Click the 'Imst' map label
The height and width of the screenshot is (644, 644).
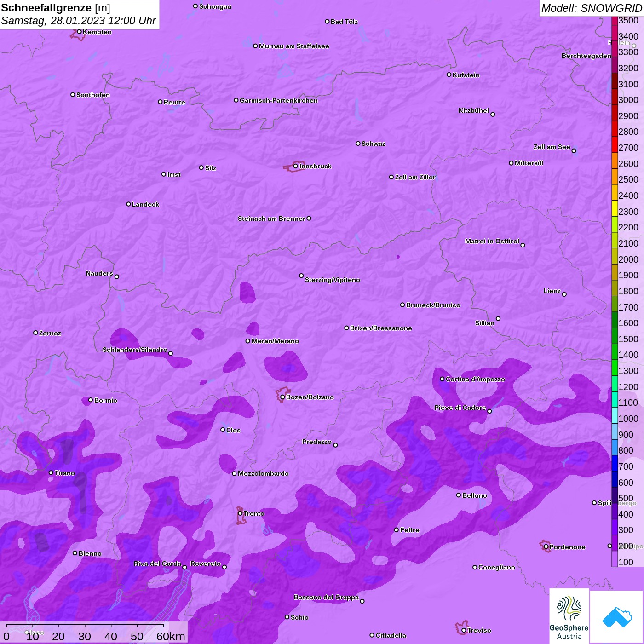(x=174, y=174)
